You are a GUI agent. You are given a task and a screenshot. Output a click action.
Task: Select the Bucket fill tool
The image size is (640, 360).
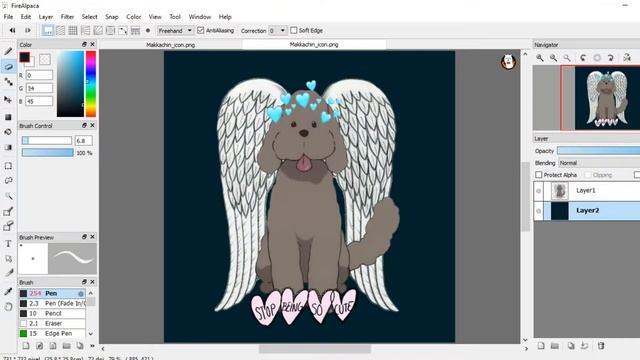point(8,132)
